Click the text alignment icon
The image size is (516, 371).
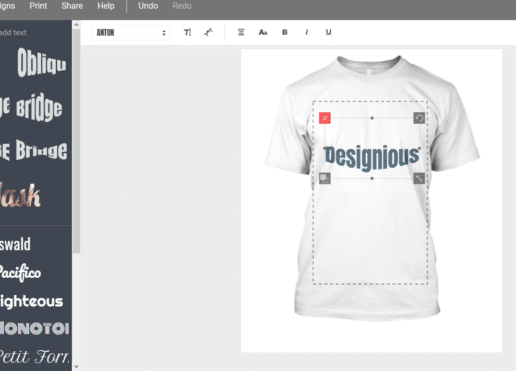point(241,32)
